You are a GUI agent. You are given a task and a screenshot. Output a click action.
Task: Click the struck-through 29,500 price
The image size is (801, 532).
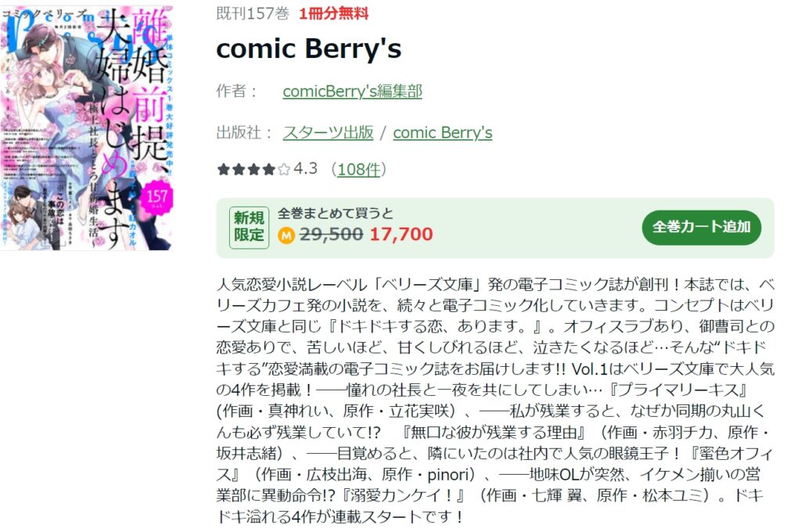coord(331,234)
